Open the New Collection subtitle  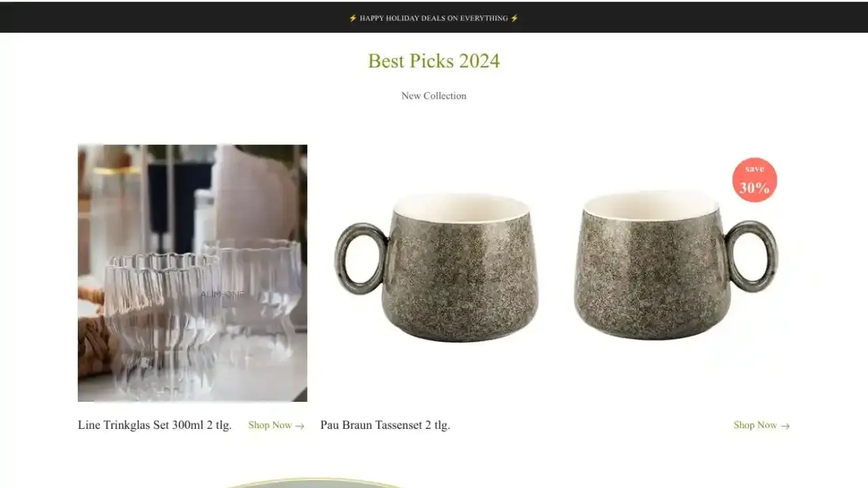[x=434, y=96]
